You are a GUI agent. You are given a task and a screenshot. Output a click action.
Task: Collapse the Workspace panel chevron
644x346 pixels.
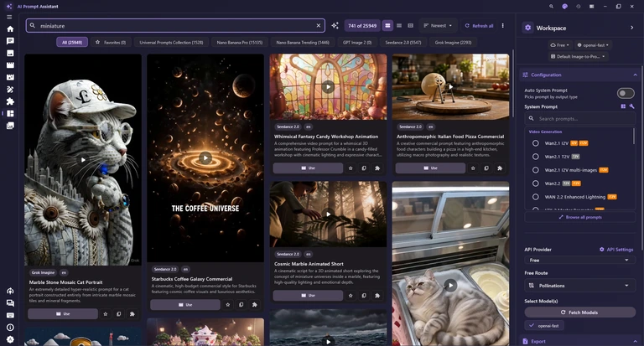(631, 28)
